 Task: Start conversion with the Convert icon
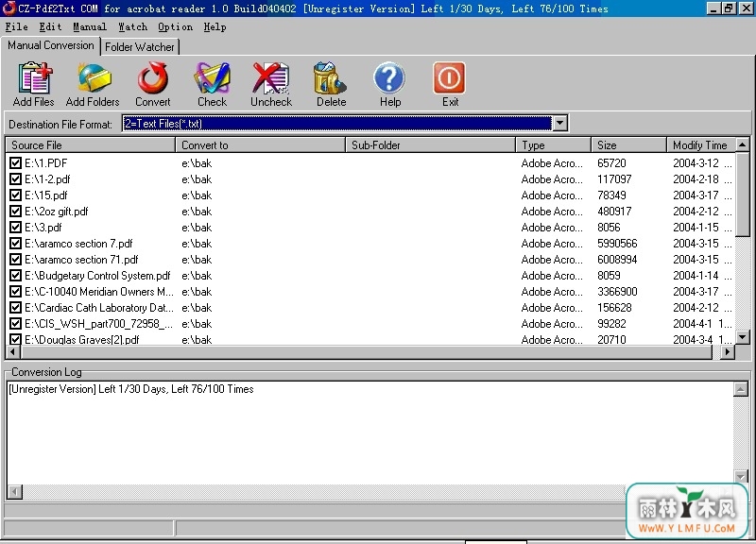click(153, 77)
